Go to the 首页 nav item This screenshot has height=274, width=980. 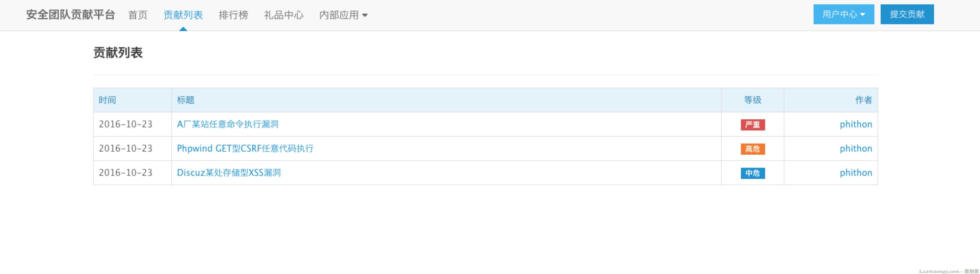coord(138,15)
